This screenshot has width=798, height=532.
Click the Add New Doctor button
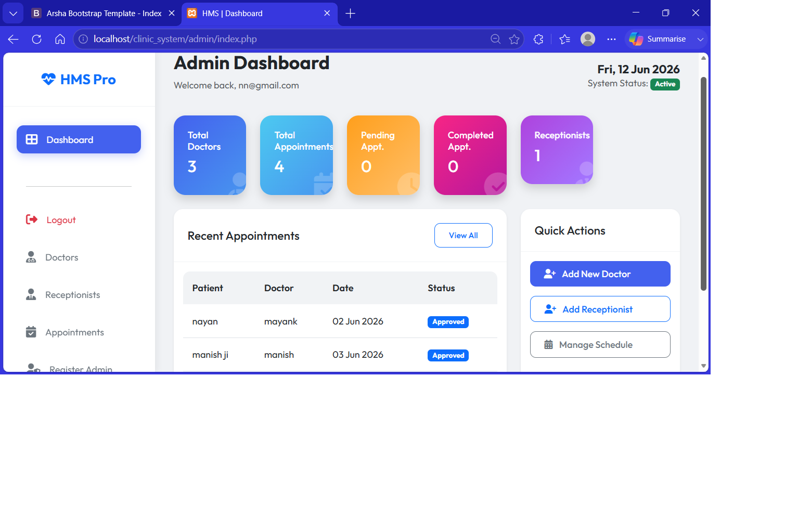point(600,274)
